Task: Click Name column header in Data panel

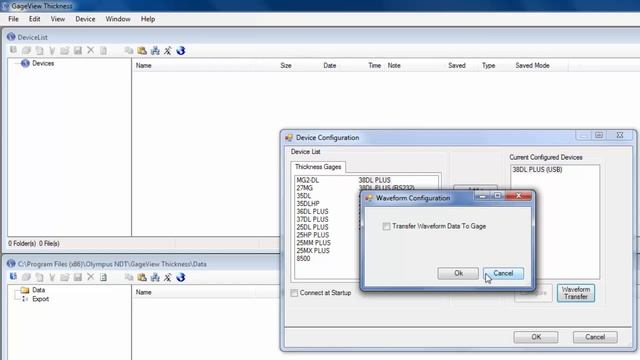Action: [x=144, y=292]
